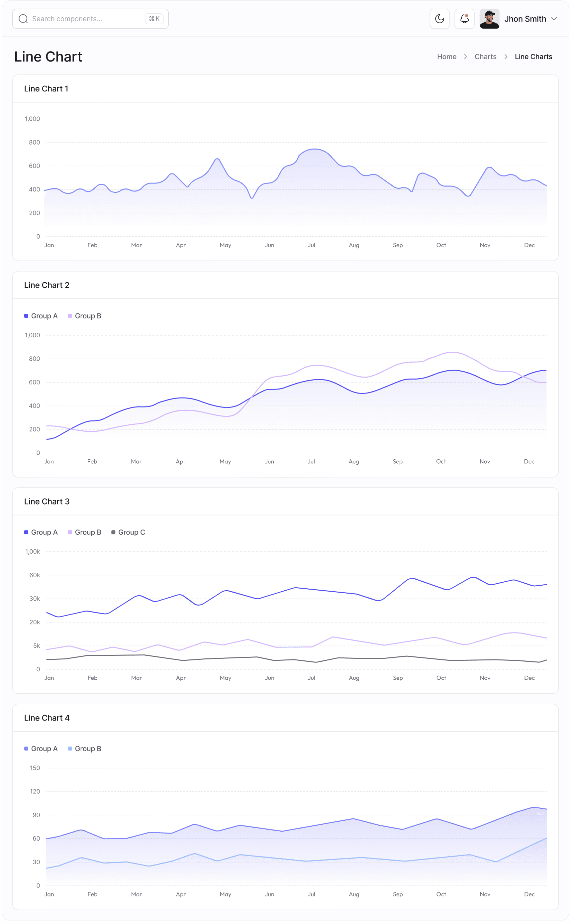The height and width of the screenshot is (924, 571).
Task: Click the "Oct" label under Line Chart 2
Action: [441, 462]
